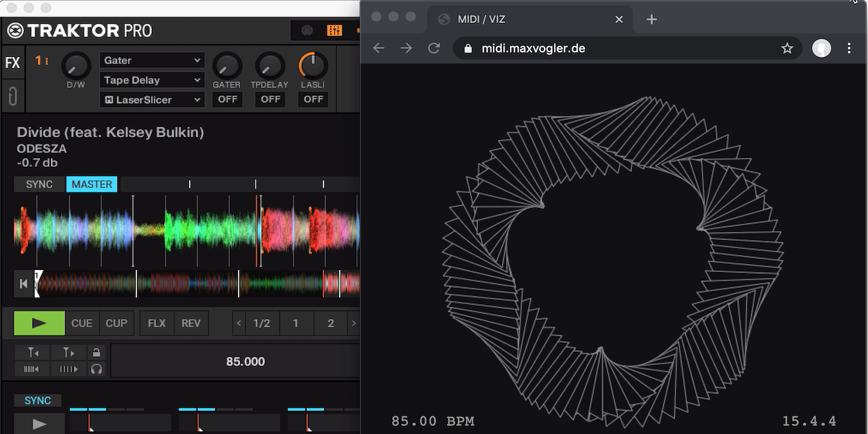Click the headphones metronome tick icon
Viewport: 868px width, 434px height.
(97, 370)
